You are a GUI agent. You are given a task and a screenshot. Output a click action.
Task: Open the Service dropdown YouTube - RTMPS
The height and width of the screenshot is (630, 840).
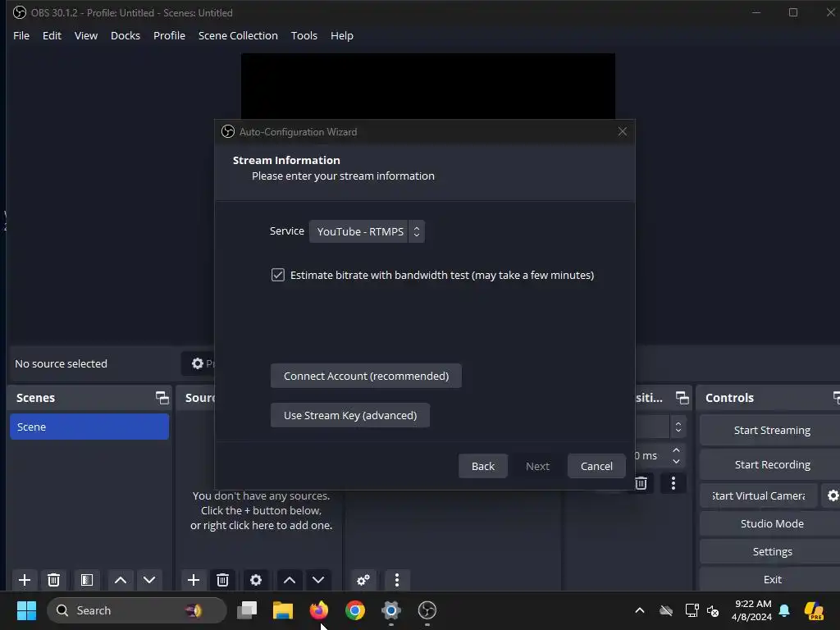click(367, 231)
